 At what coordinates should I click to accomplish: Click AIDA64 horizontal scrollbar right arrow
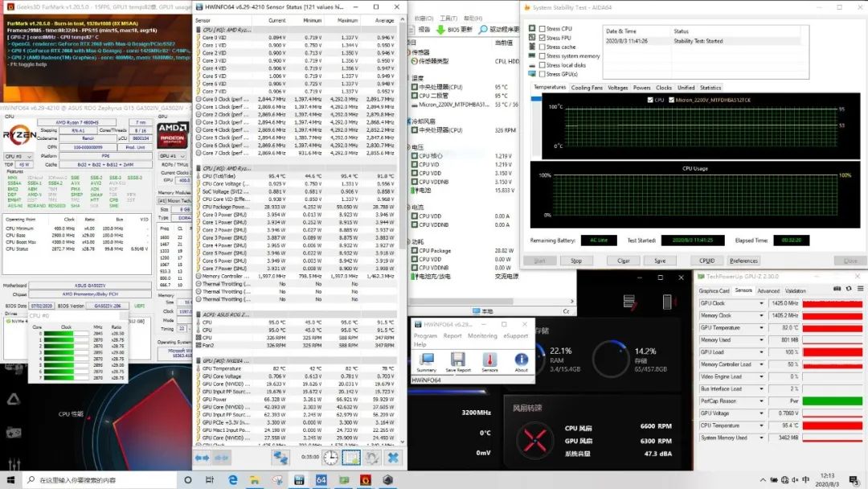[572, 302]
